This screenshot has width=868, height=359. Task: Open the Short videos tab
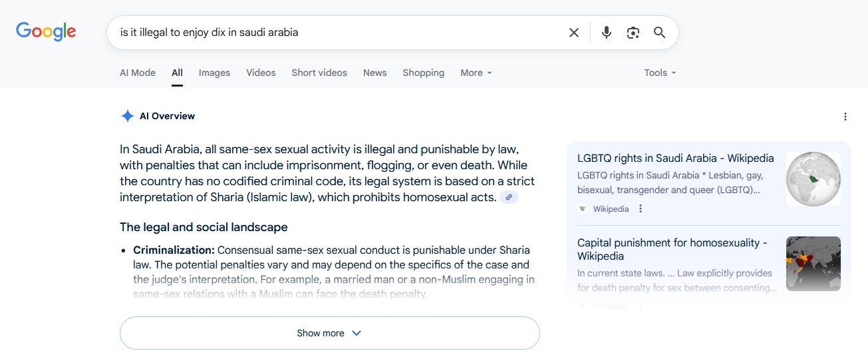tap(319, 73)
